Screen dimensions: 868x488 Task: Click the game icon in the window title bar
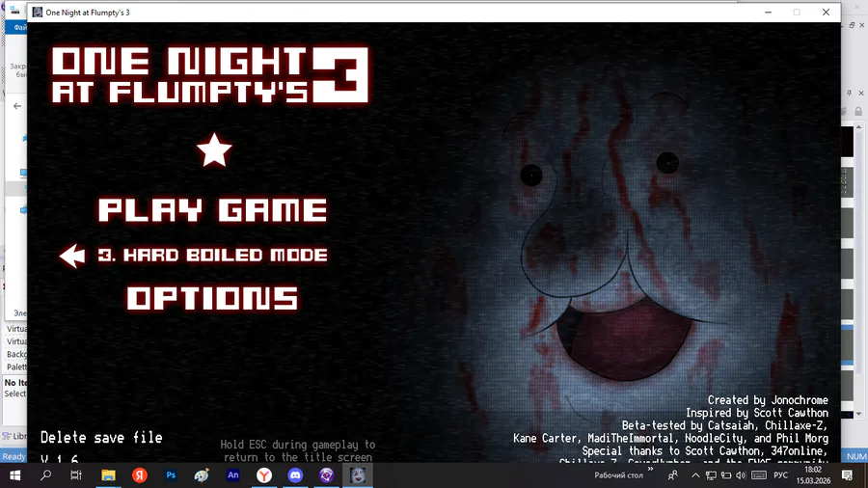click(x=38, y=13)
